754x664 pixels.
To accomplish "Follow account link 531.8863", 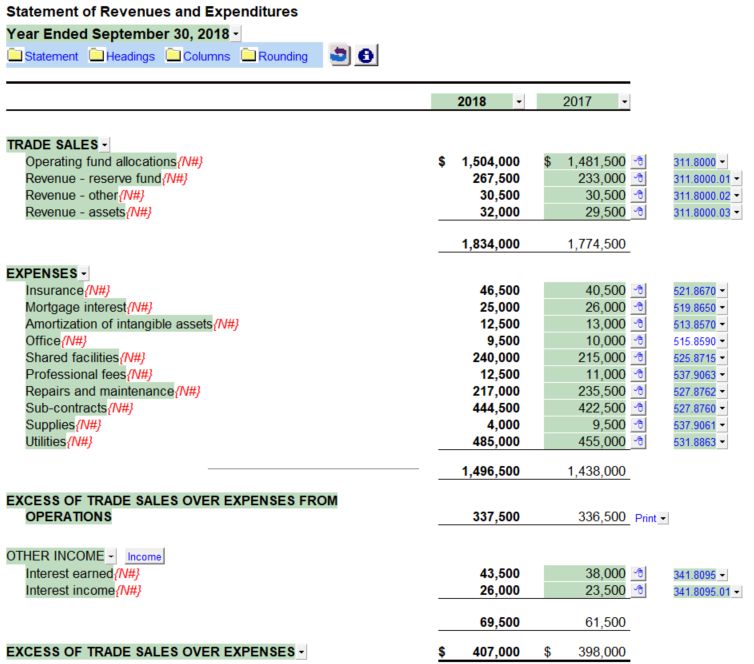I will click(x=694, y=442).
